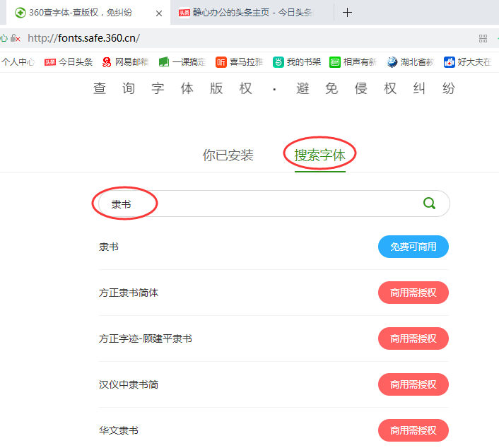The height and width of the screenshot is (448, 499).
Task: Click the 好大夫在 blue icon
Action: [x=450, y=62]
